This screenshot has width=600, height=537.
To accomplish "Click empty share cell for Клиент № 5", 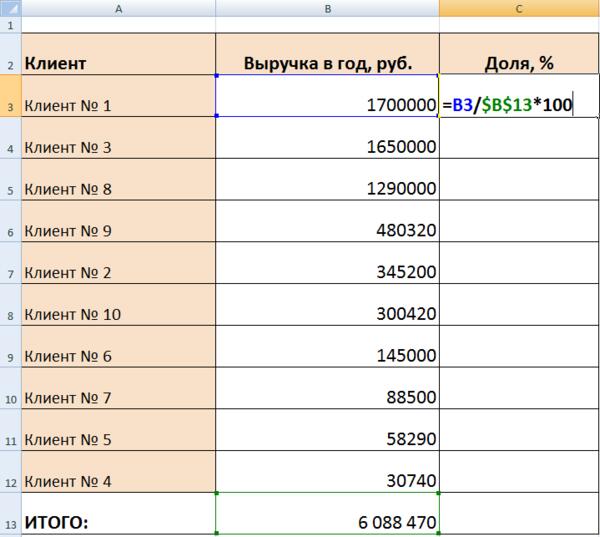I will pos(519,430).
